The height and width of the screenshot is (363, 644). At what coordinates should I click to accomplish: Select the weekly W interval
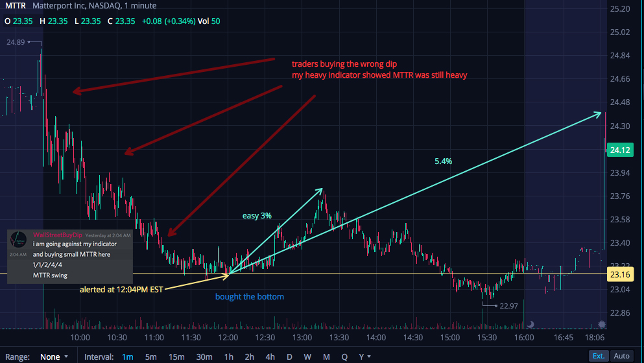[x=307, y=357]
